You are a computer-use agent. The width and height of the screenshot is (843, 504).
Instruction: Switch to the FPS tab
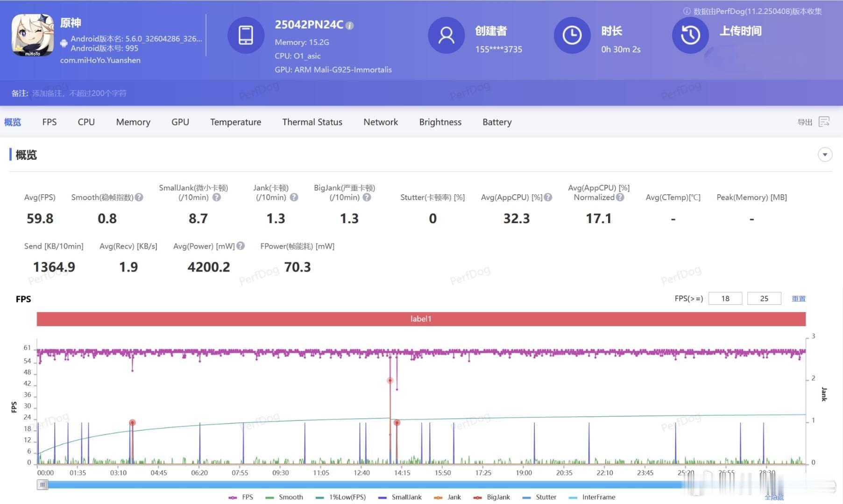pyautogui.click(x=50, y=122)
